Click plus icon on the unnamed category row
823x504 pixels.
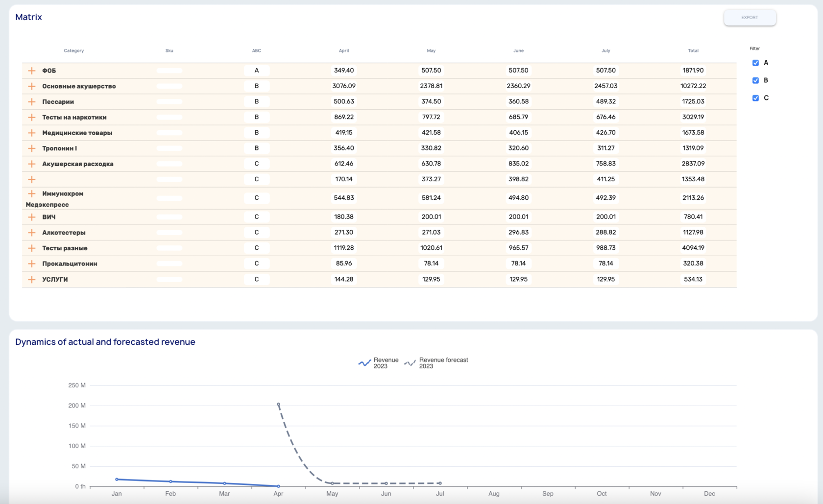tap(32, 179)
